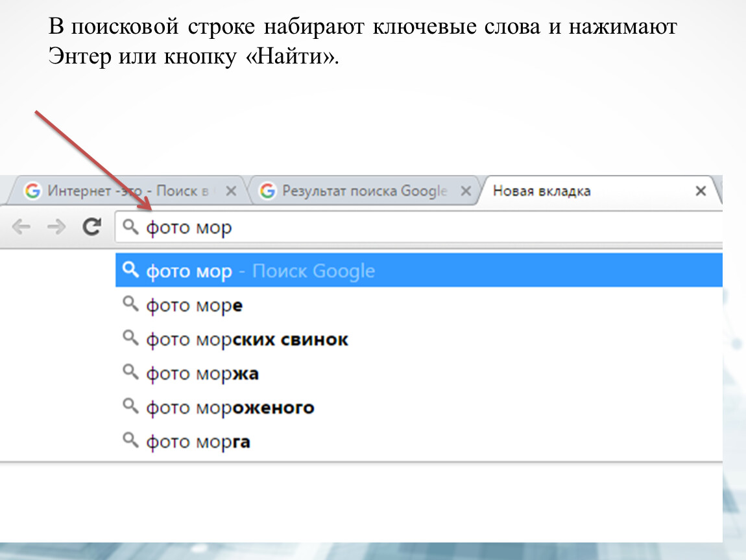
Task: Click the browser Forward arrow
Action: [56, 227]
